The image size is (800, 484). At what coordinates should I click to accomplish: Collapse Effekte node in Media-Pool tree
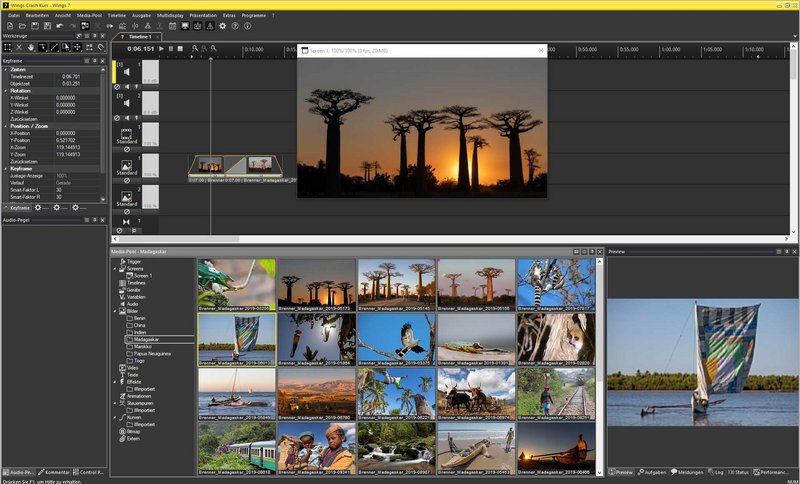coord(115,381)
